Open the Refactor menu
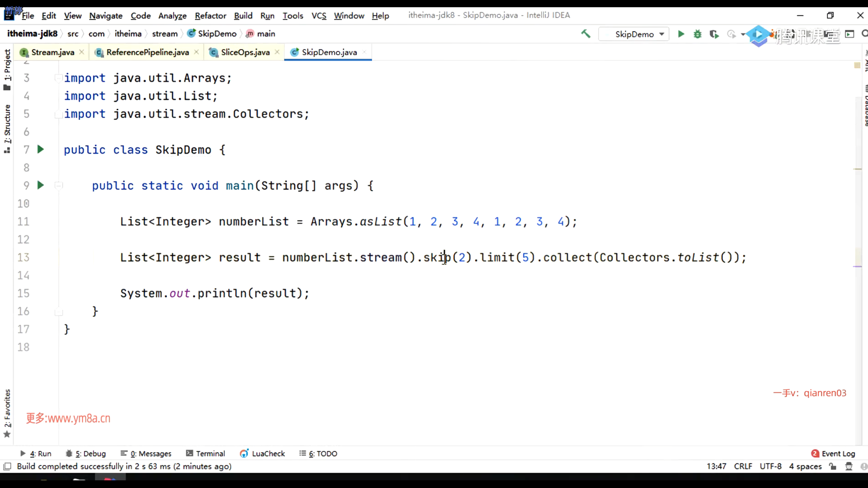Viewport: 868px width, 488px height. point(210,15)
